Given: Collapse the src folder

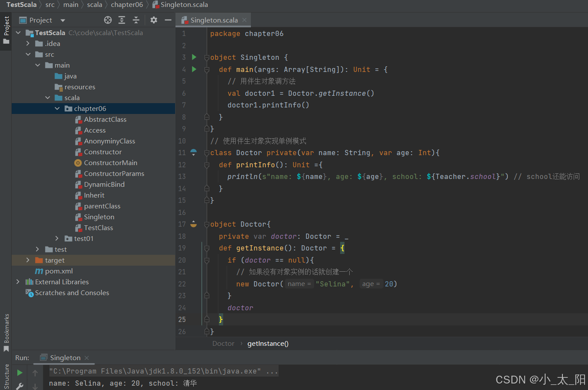Looking at the screenshot, I should 28,55.
